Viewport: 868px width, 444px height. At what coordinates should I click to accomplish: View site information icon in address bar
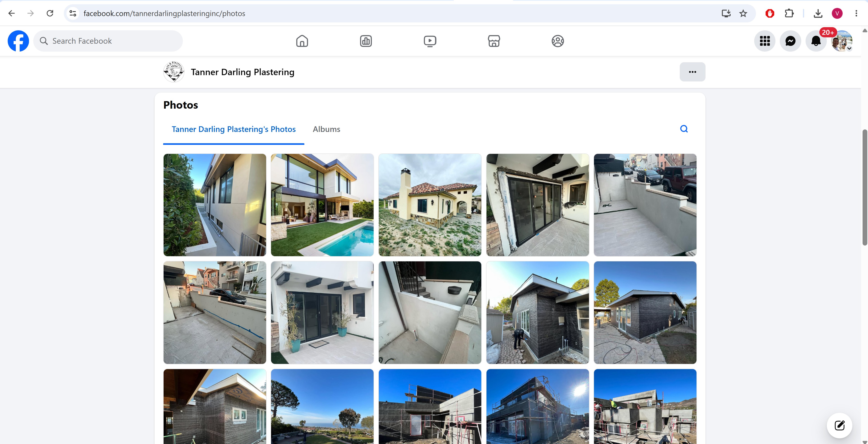73,14
